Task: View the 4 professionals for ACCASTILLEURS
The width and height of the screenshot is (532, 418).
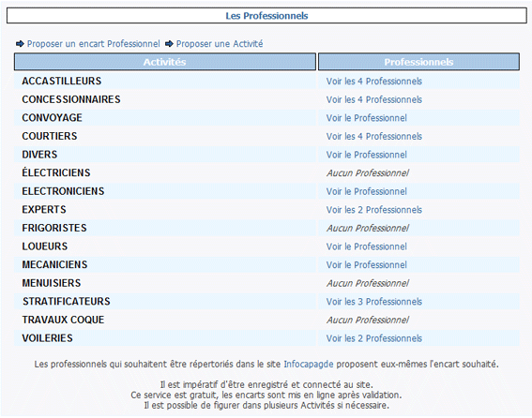Action: (373, 82)
